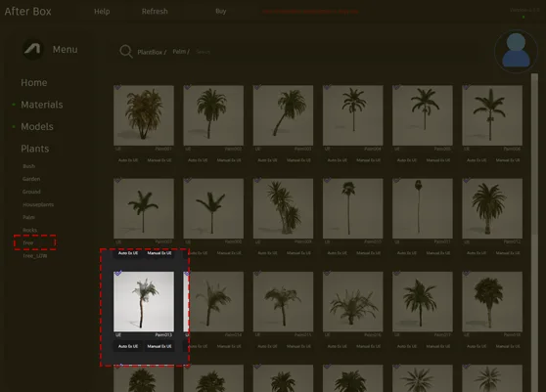The width and height of the screenshot is (546, 392).
Task: Select the Ground plant category
Action: tap(31, 192)
